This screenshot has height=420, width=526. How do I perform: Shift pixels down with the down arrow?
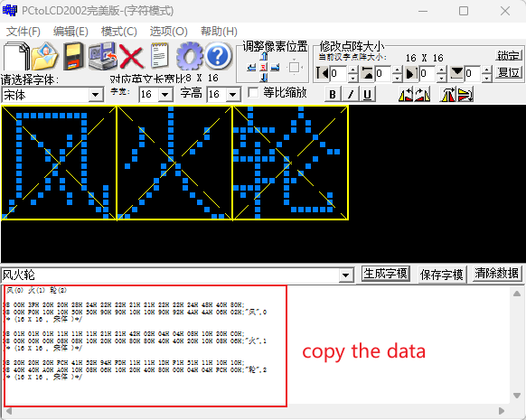264,78
